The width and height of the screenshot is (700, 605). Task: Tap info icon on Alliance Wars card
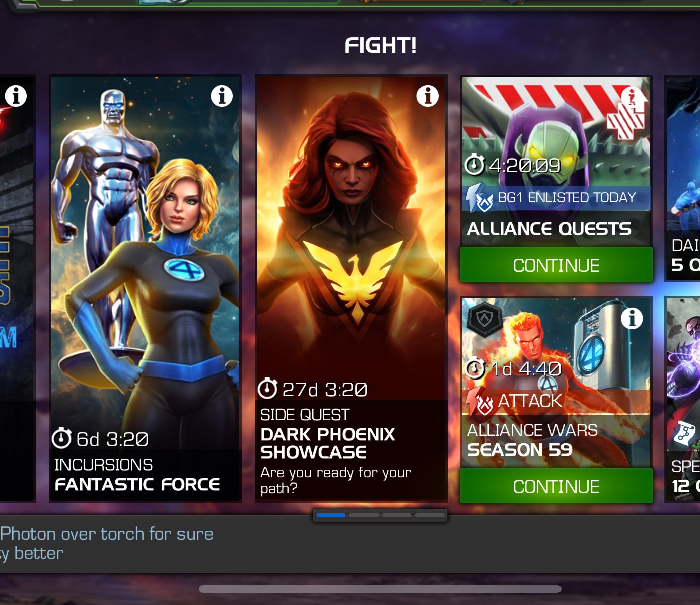pyautogui.click(x=632, y=318)
